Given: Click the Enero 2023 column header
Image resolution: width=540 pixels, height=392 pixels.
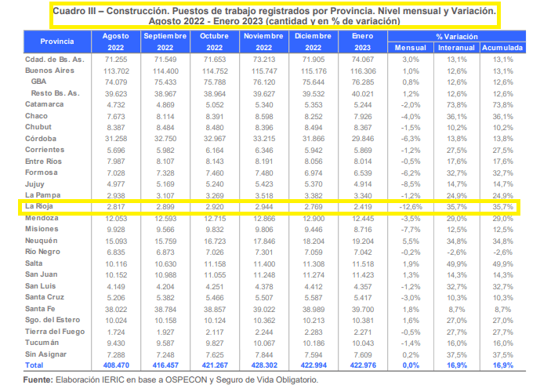Looking at the screenshot, I should (x=363, y=42).
